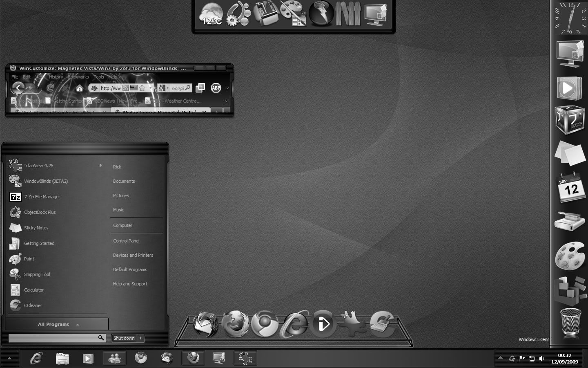Open the analog clock on the right dock
Viewport: 588px width, 368px height.
coord(570,18)
